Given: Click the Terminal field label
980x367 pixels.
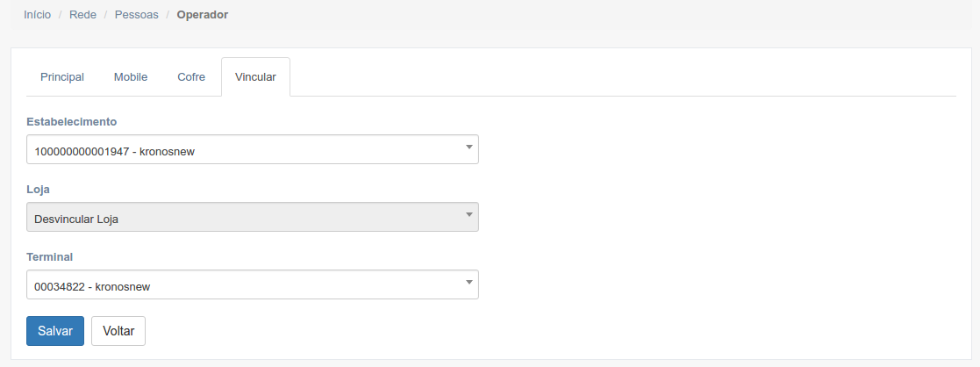Looking at the screenshot, I should coord(50,256).
